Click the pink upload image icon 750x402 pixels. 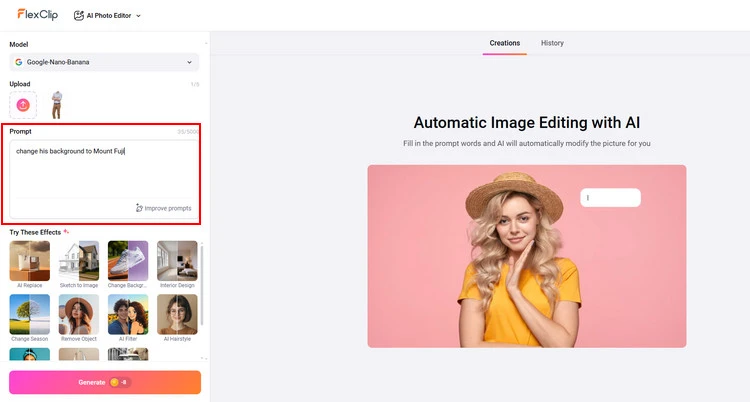[x=23, y=105]
